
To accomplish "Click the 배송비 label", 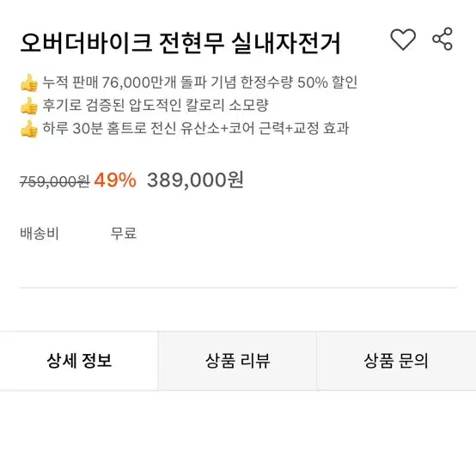I will 40,234.
